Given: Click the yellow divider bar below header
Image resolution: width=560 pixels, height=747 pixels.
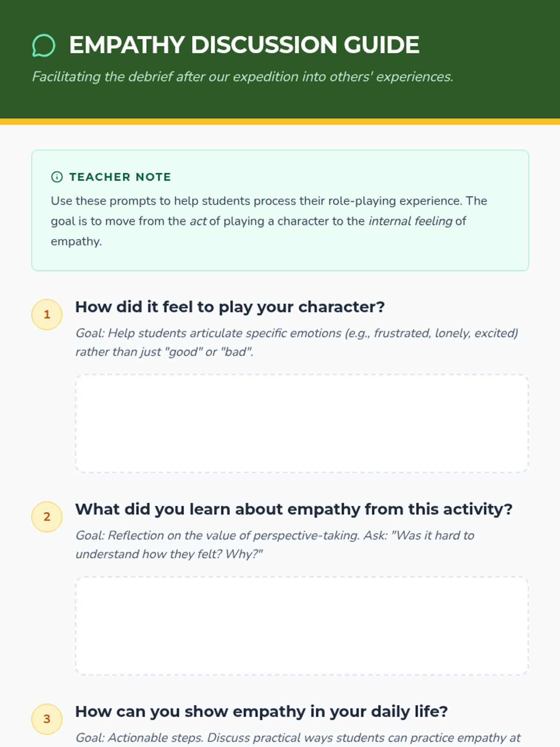Looking at the screenshot, I should pyautogui.click(x=280, y=122).
